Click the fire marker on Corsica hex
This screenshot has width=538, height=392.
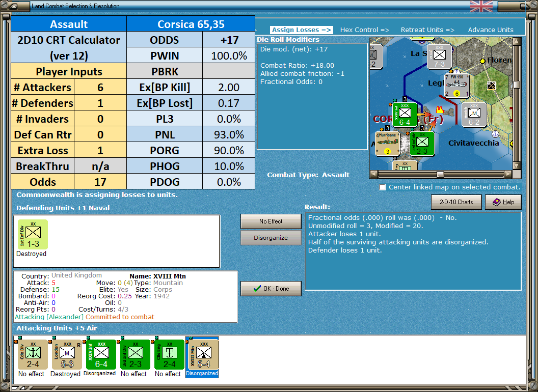[x=440, y=110]
